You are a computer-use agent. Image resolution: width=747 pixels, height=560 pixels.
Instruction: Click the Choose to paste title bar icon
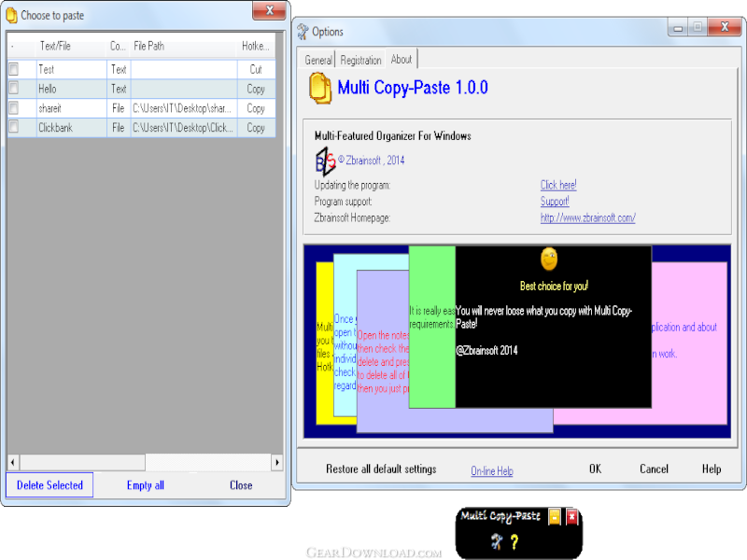11,15
